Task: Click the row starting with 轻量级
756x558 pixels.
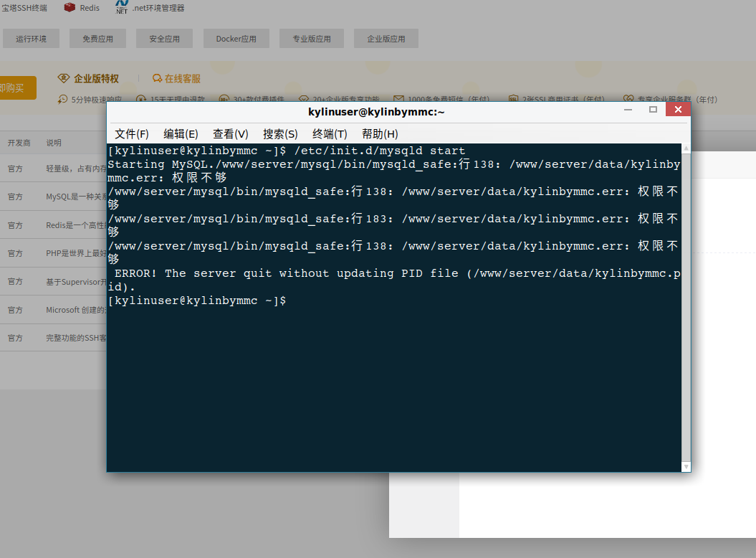Action: [53, 169]
